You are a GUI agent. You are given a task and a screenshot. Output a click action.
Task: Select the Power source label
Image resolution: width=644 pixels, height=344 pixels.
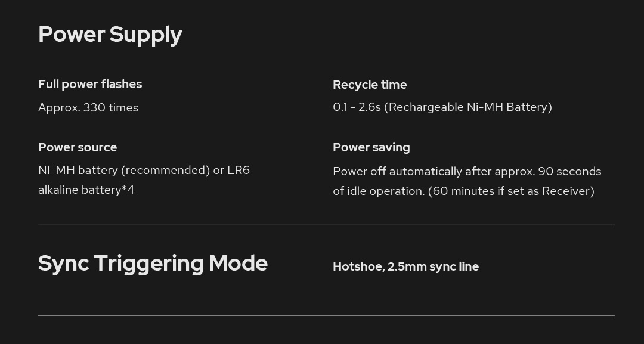click(78, 147)
